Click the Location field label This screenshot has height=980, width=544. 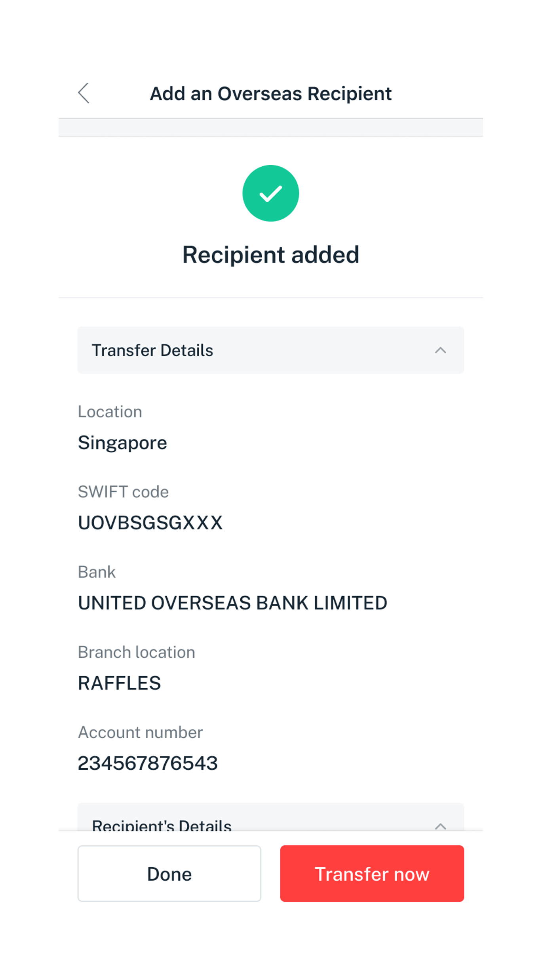pos(110,412)
